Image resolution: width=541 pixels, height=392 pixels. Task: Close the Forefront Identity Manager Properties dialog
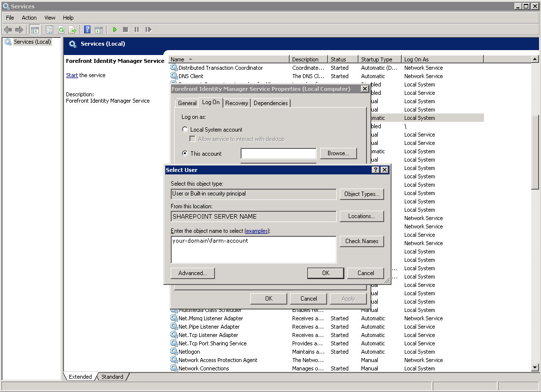point(365,88)
